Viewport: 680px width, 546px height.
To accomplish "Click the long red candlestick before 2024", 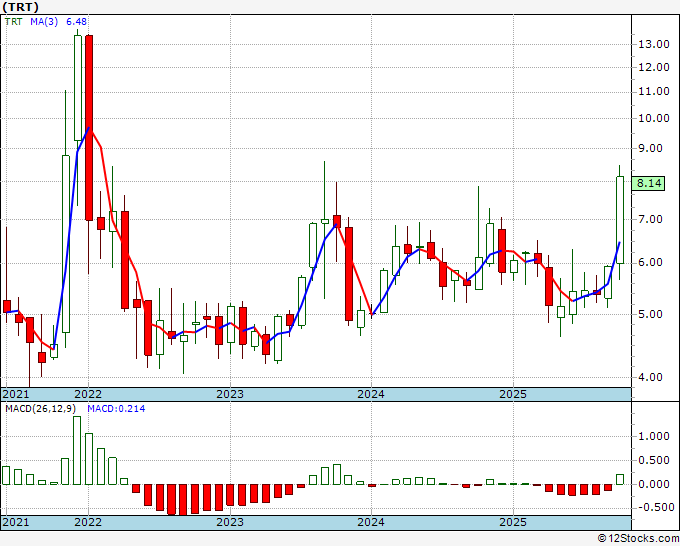I will (349, 274).
